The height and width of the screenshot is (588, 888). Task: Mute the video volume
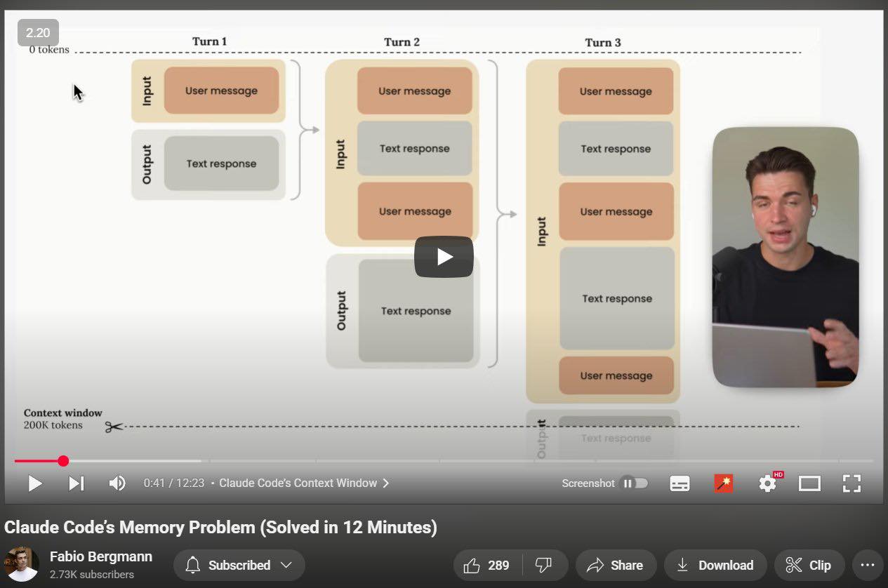(117, 483)
